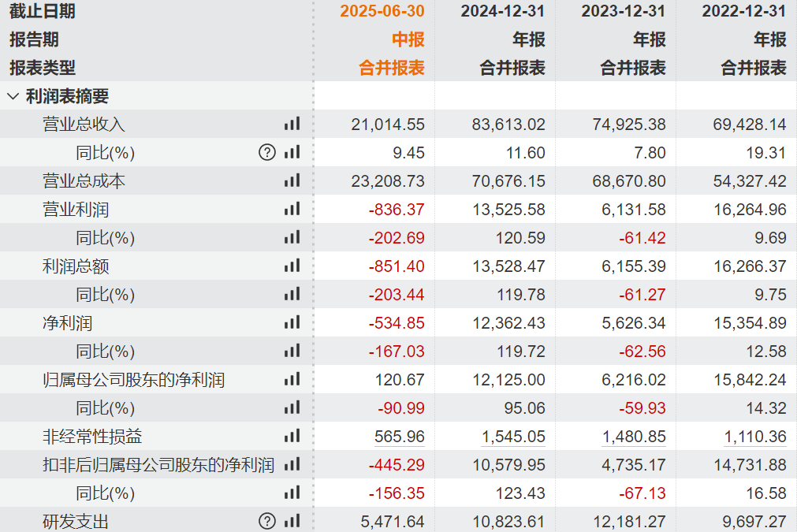Open 非经常性损益 value 1,480.85
This screenshot has width=797, height=532.
coord(634,437)
